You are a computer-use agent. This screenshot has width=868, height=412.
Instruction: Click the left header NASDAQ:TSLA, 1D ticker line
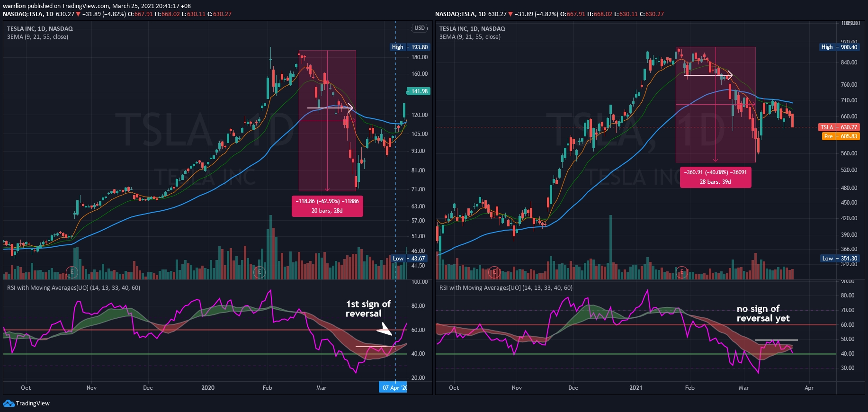tap(117, 14)
